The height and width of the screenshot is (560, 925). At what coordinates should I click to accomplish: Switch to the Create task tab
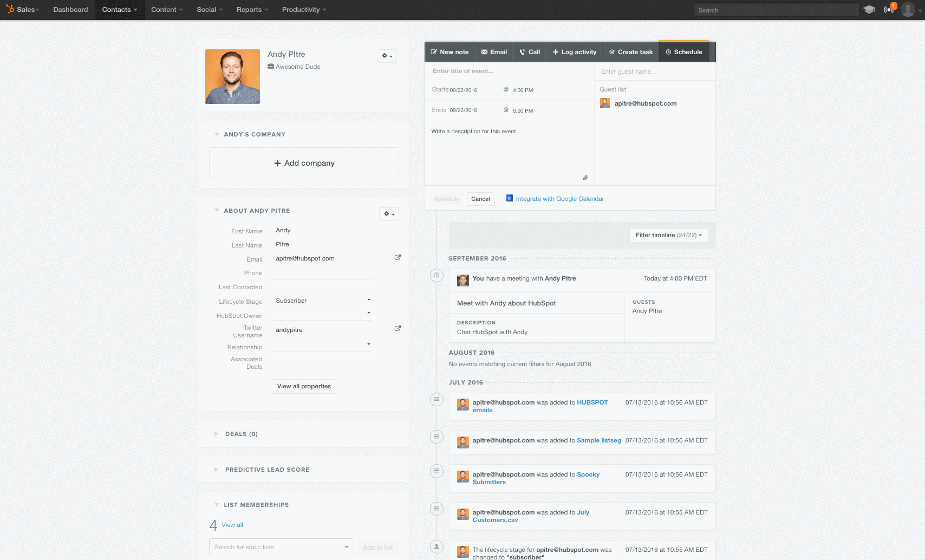pos(630,52)
